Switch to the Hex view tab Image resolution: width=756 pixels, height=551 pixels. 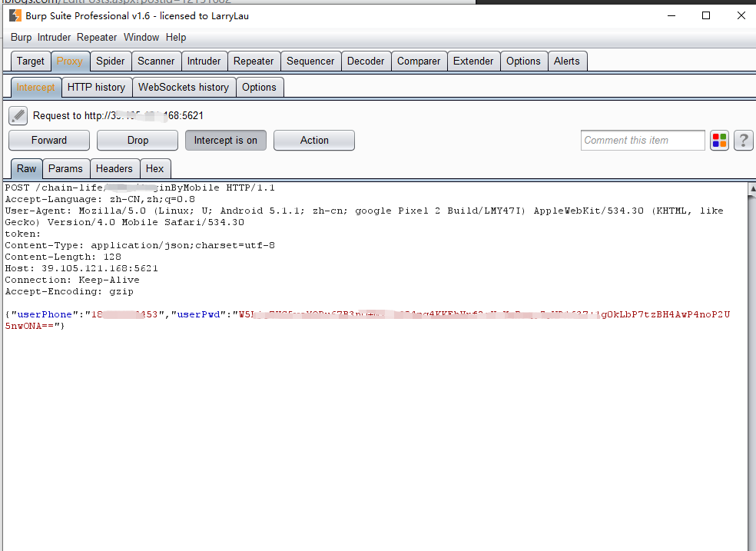154,169
